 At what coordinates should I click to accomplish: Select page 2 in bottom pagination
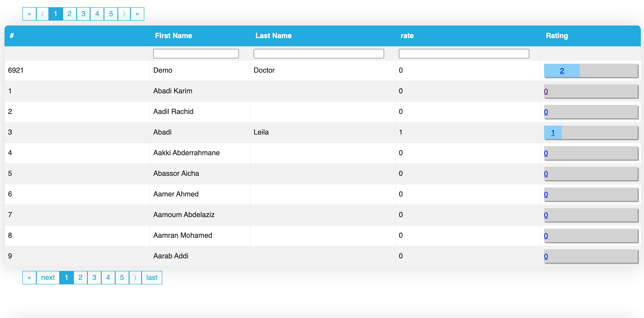point(80,278)
